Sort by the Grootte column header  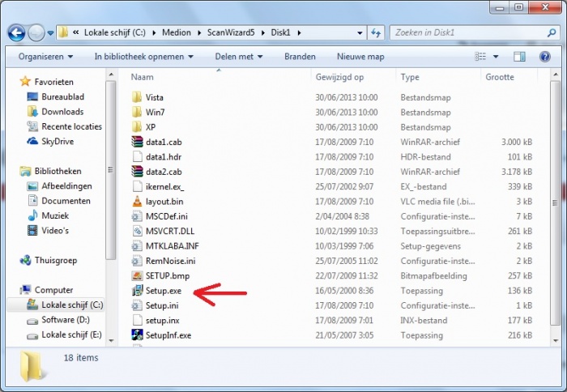(x=500, y=77)
